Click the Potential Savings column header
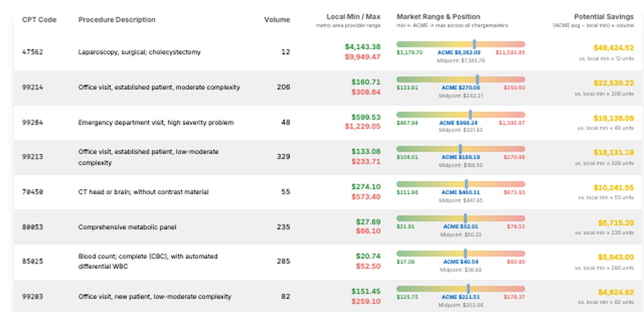Screen dimensions: 644x312 [604, 17]
